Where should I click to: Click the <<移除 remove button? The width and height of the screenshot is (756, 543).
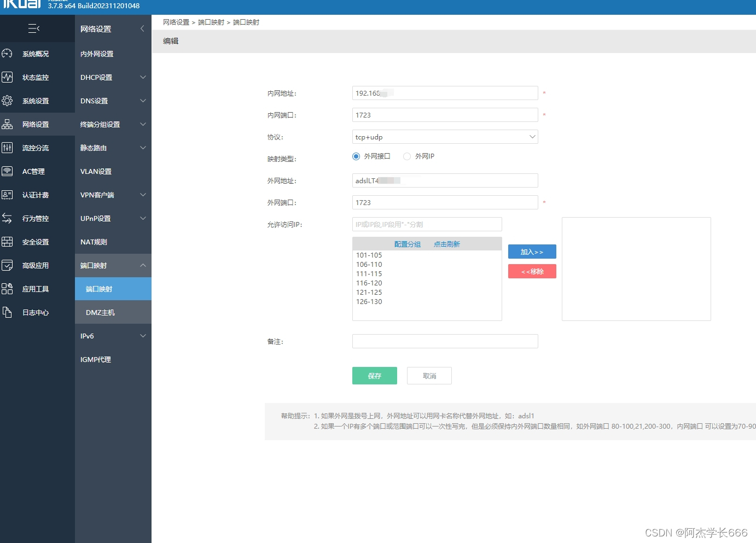tap(532, 271)
